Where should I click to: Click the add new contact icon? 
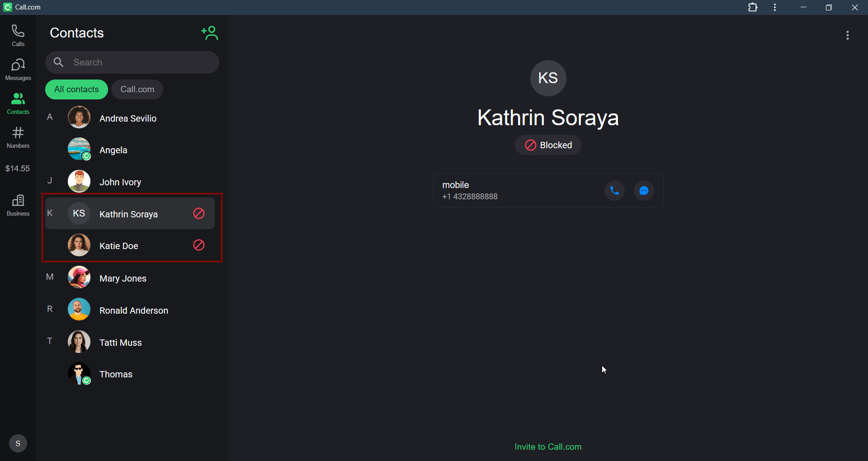(210, 33)
